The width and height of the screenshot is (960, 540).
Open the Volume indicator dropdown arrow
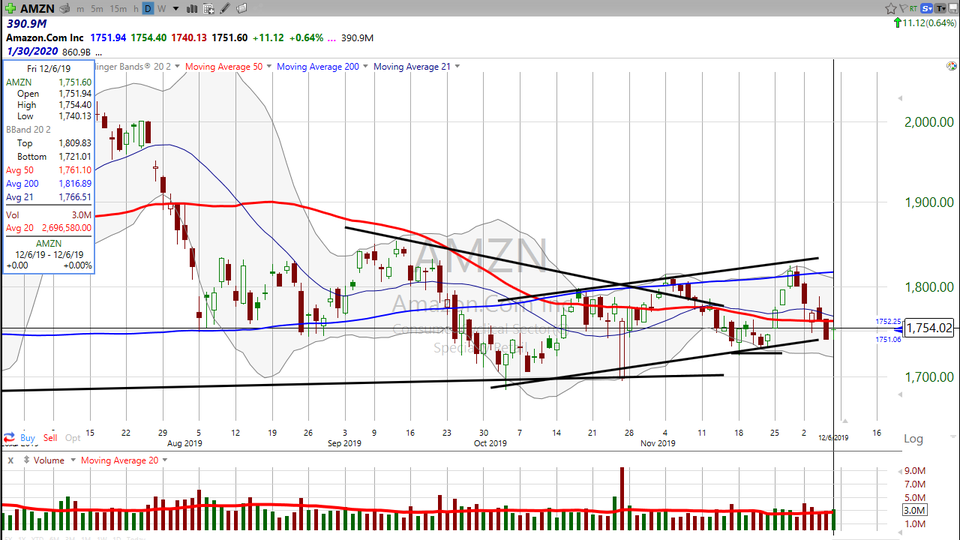pyautogui.click(x=73, y=460)
